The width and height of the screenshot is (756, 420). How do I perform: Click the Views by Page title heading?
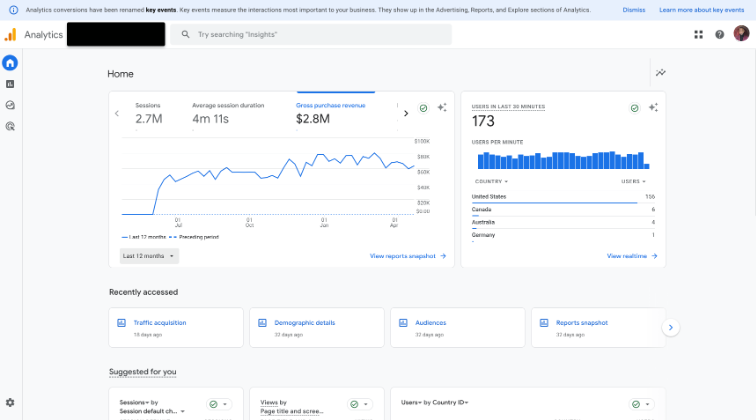coord(291,406)
